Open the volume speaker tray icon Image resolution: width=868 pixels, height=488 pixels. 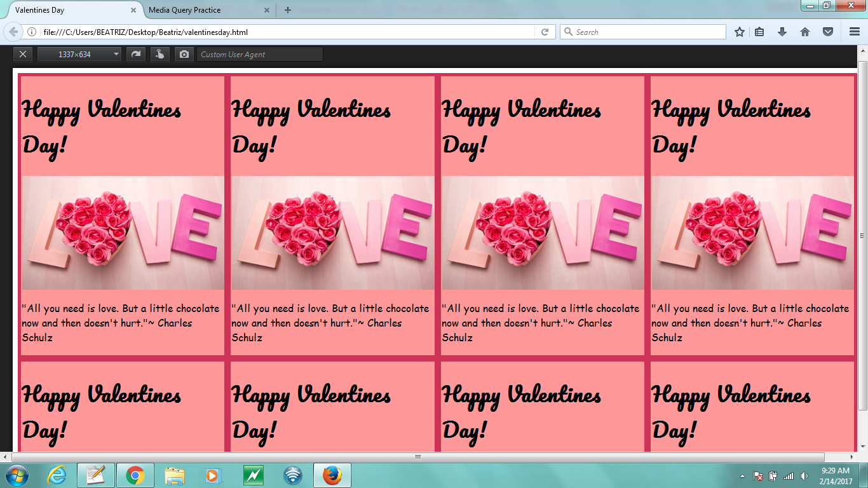point(804,476)
